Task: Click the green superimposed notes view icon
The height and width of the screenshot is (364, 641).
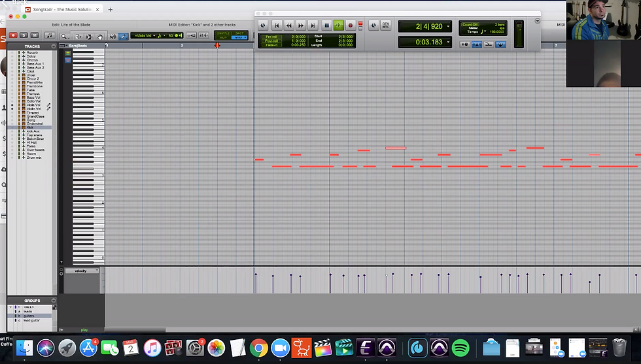Action: 68,54
